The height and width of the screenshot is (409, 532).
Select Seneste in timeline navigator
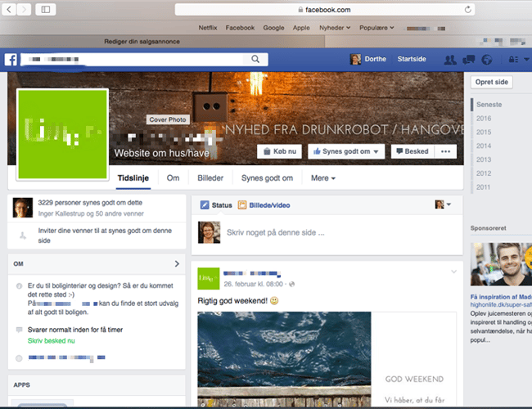(x=489, y=105)
